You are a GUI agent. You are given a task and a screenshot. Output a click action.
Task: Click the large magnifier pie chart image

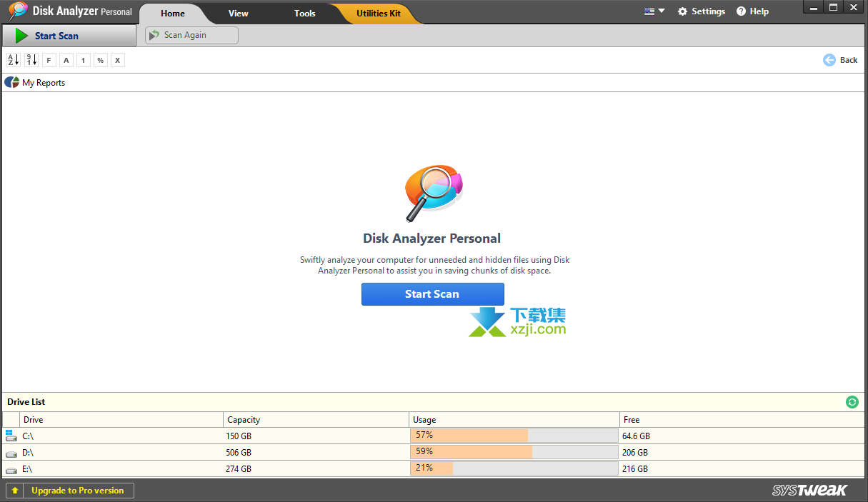click(433, 193)
